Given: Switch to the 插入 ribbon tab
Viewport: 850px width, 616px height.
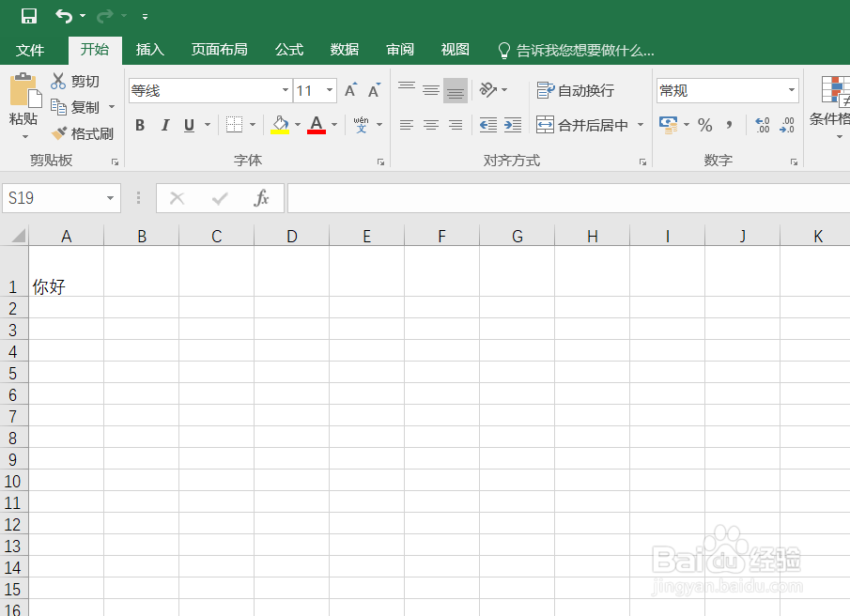Looking at the screenshot, I should click(149, 50).
